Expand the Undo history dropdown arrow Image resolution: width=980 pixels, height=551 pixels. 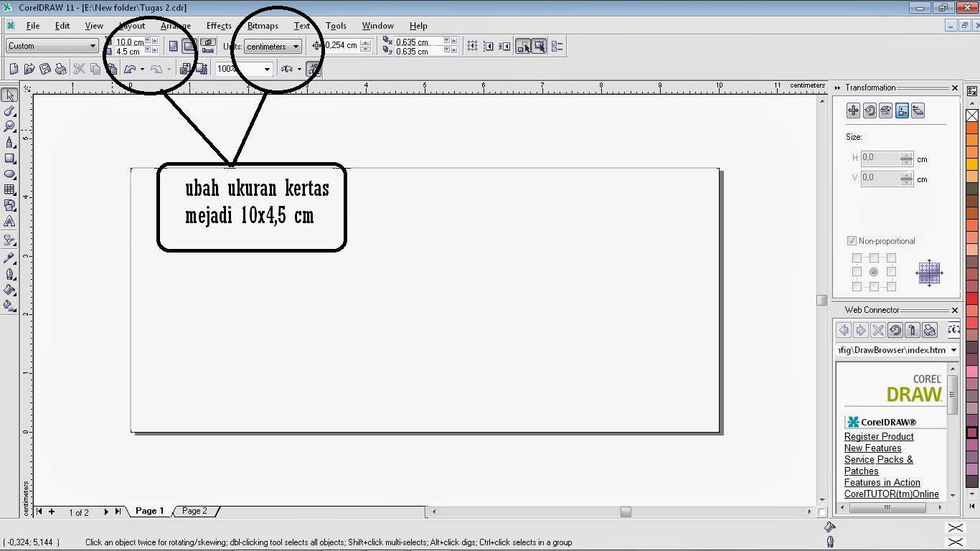[x=142, y=69]
